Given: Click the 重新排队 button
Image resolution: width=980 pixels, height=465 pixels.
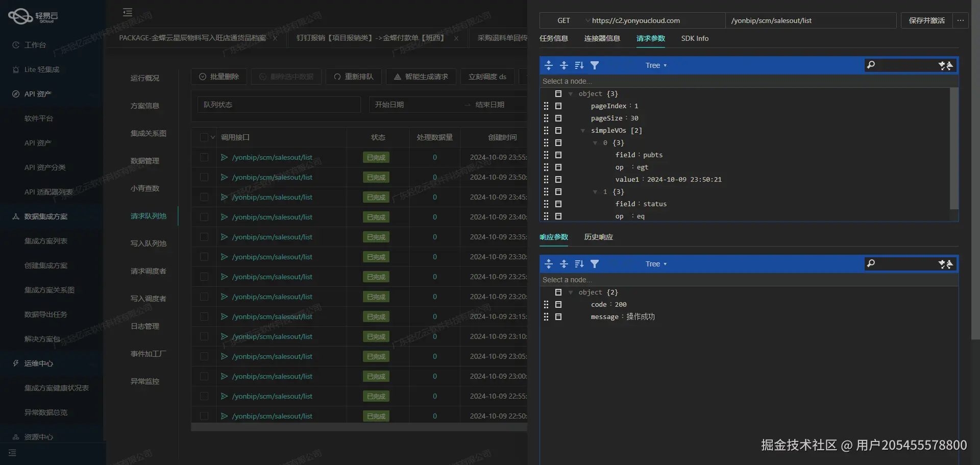Looking at the screenshot, I should [x=354, y=77].
